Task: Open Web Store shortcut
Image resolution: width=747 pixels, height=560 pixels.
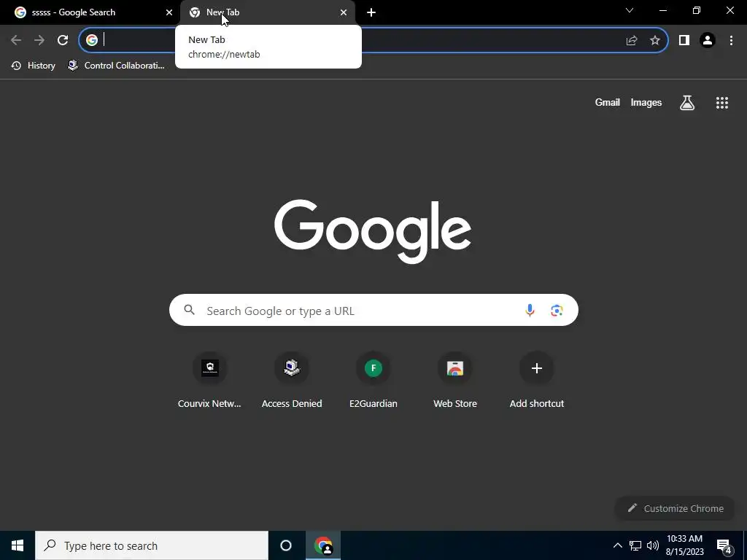Action: point(455,381)
